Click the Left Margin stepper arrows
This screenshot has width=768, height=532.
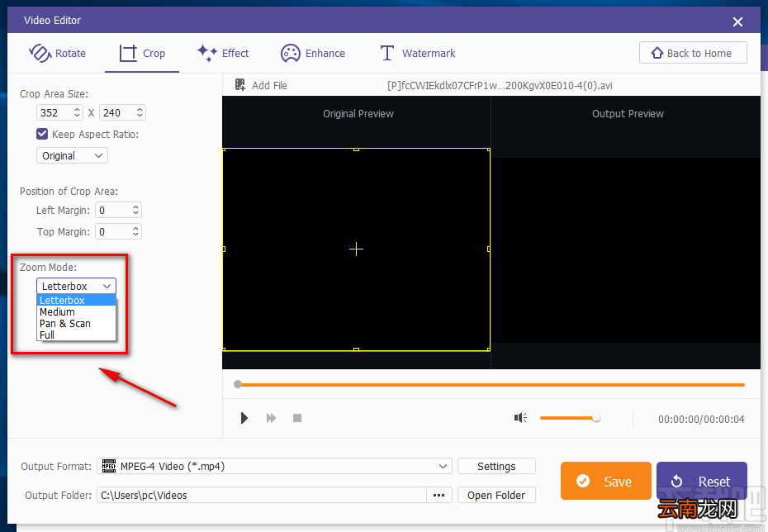coord(135,210)
